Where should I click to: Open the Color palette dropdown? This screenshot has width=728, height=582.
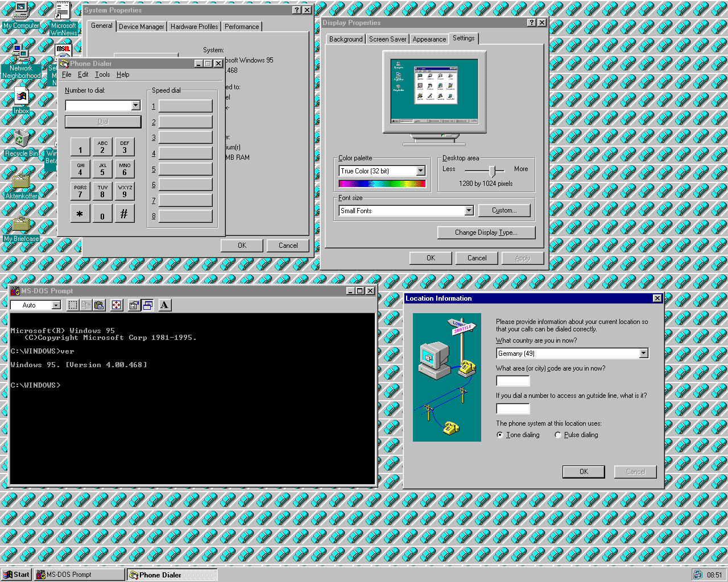click(x=420, y=171)
